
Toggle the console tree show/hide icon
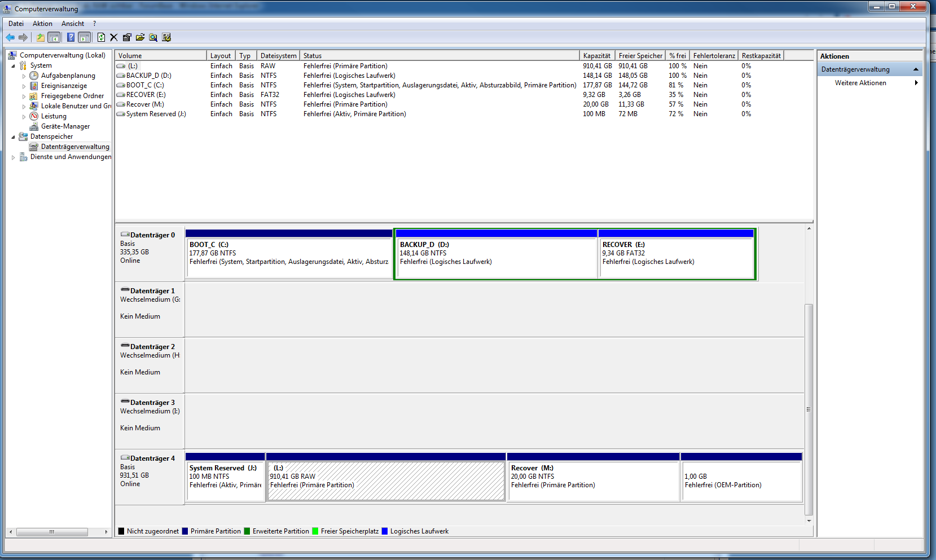(x=54, y=37)
